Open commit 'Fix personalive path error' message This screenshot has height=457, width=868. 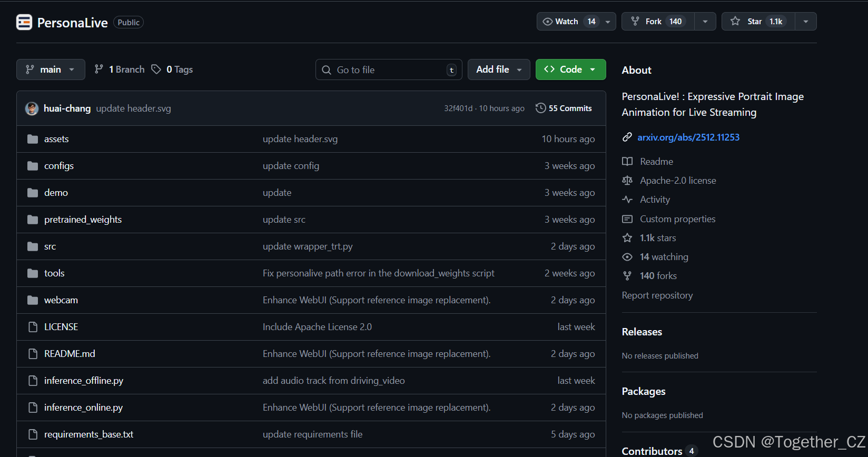tap(378, 273)
